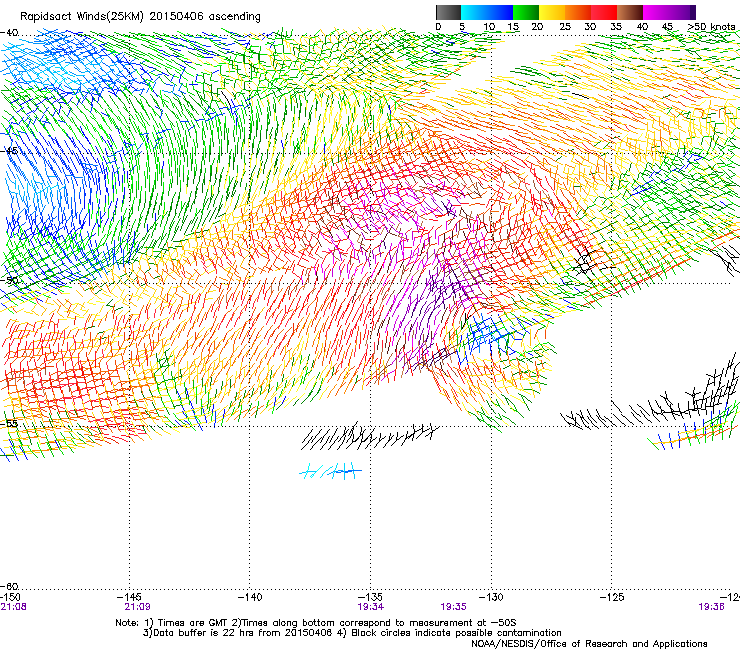The image size is (740, 650).
Task: Click the '21:08' pass time label
Action: 13,607
